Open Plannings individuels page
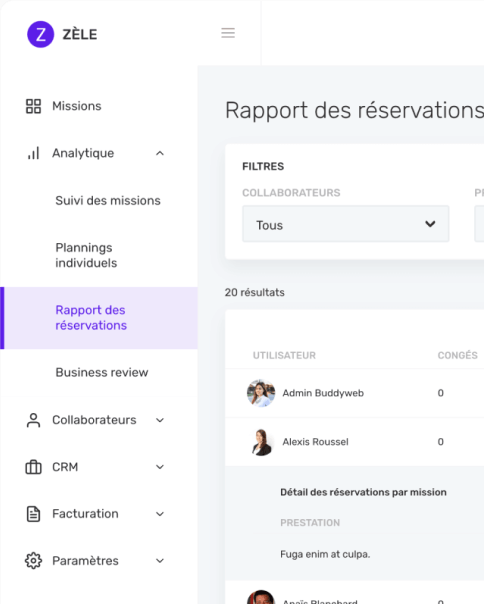Viewport: 484px width, 604px height. tap(86, 255)
